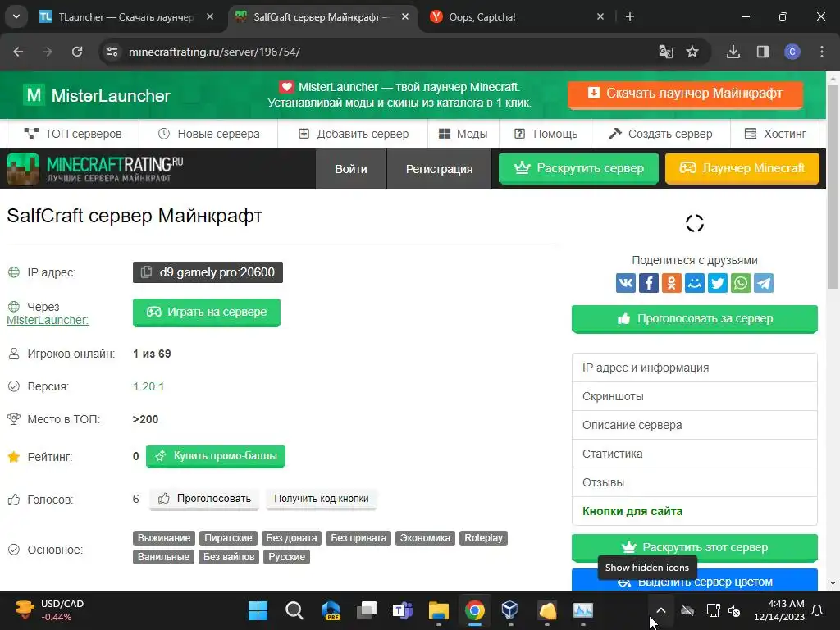The width and height of the screenshot is (840, 630).
Task: Click page vertical scrollbar thumb
Action: coord(833,188)
